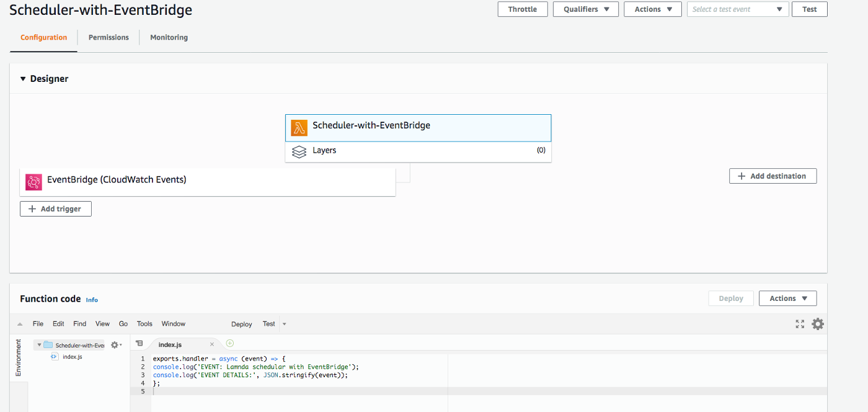Open the Select a test event dropdown
Viewport: 868px width, 412px height.
coord(737,9)
